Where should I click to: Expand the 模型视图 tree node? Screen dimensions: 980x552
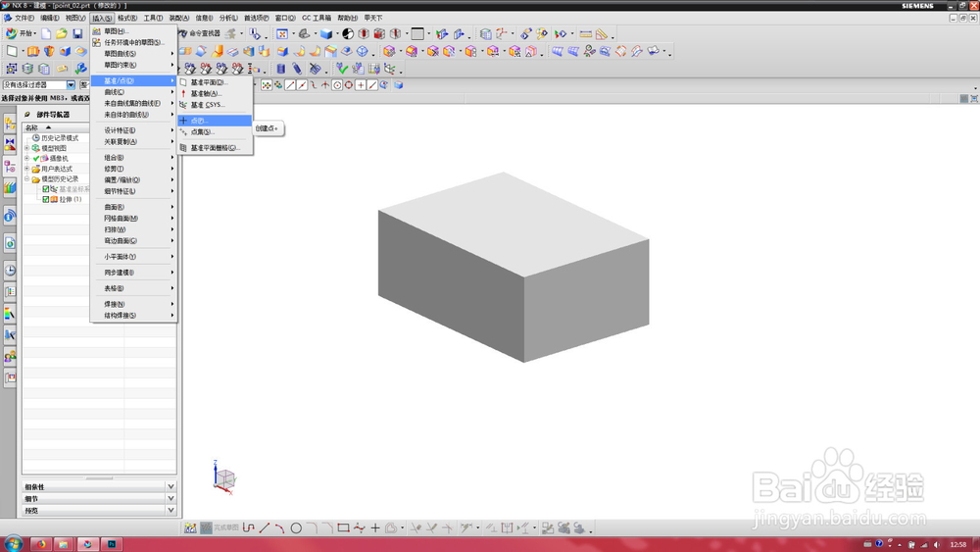[26, 148]
